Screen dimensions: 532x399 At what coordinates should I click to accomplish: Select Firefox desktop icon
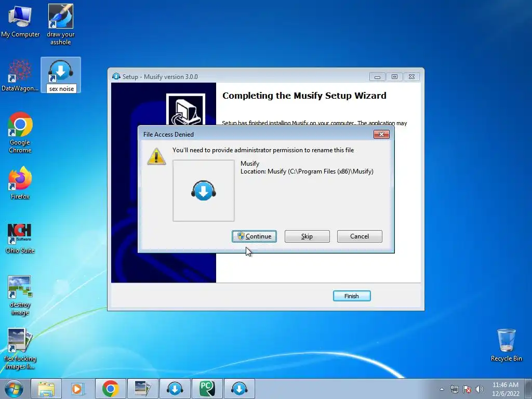[x=20, y=182]
